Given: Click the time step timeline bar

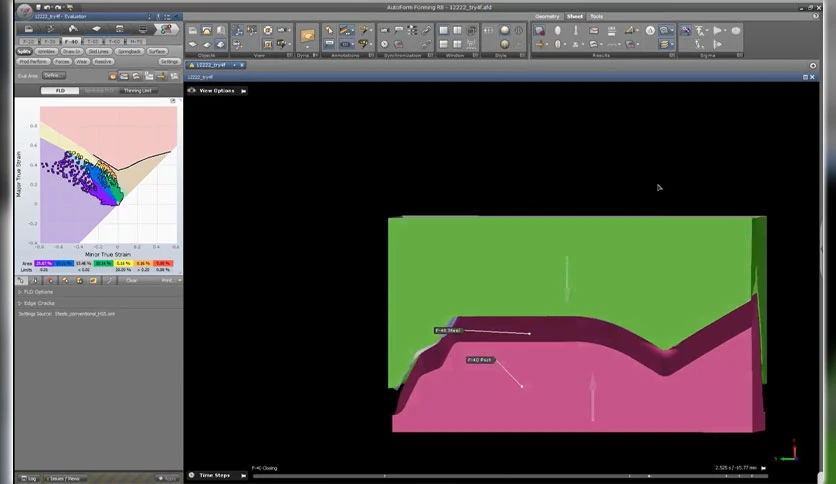Looking at the screenshot, I should click(510, 475).
